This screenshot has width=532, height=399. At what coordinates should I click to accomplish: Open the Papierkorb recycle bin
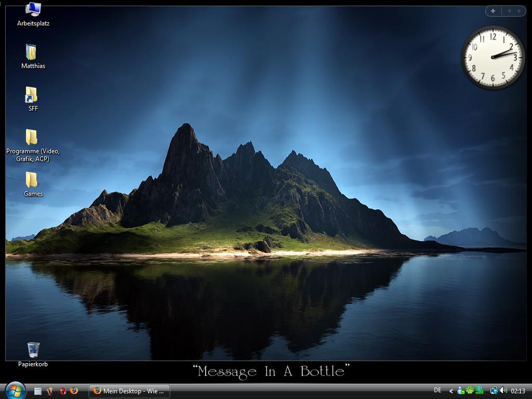tap(33, 351)
